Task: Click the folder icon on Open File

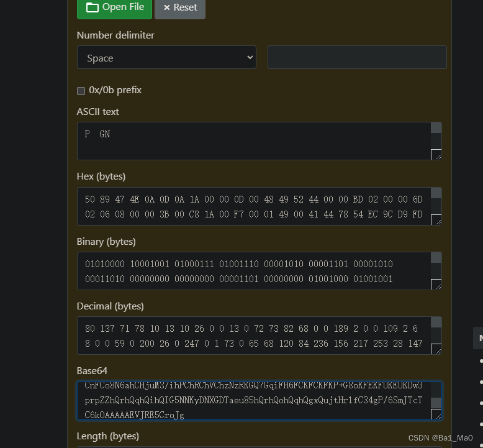Action: click(x=92, y=7)
